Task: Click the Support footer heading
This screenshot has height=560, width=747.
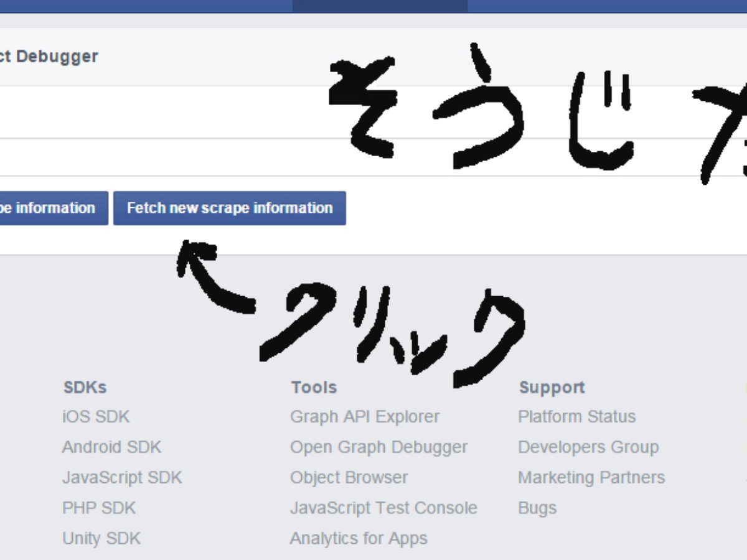Action: 552,387
